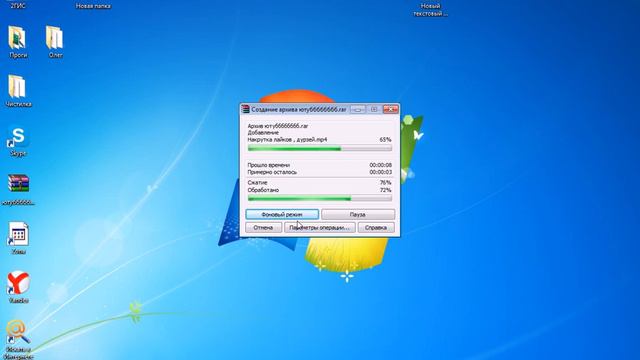Viewport: 640px width, 360px height.
Task: Cancel the archiving with Отмена
Action: tap(263, 227)
